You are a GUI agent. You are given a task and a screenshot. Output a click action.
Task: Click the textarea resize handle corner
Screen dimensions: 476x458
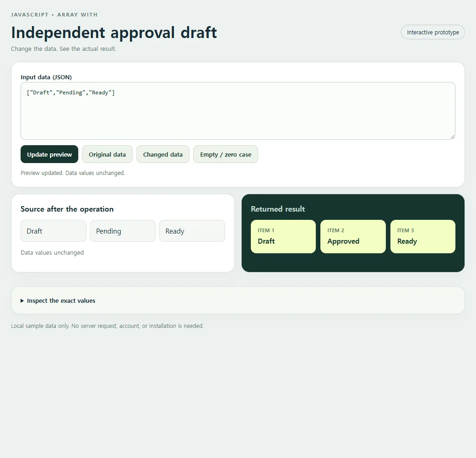point(452,137)
